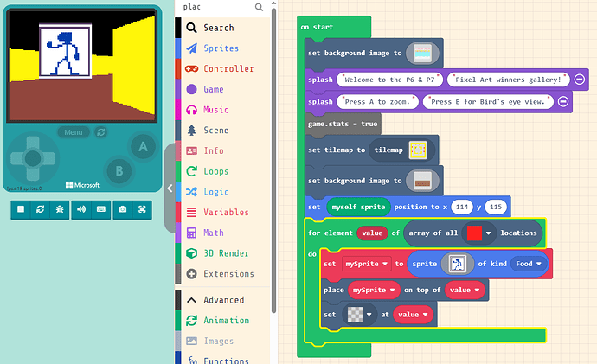This screenshot has width=597, height=364.
Task: Mute the simulator audio
Action: [x=81, y=209]
